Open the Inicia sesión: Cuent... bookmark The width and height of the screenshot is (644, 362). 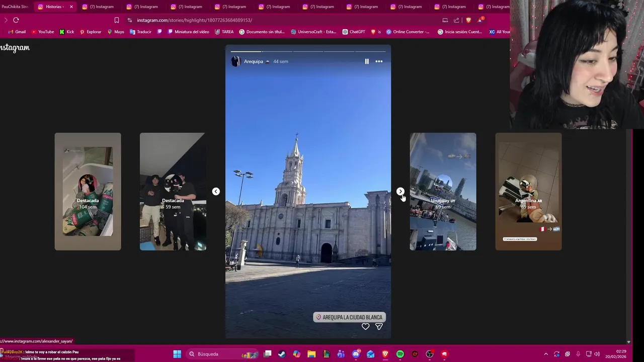[x=460, y=32]
